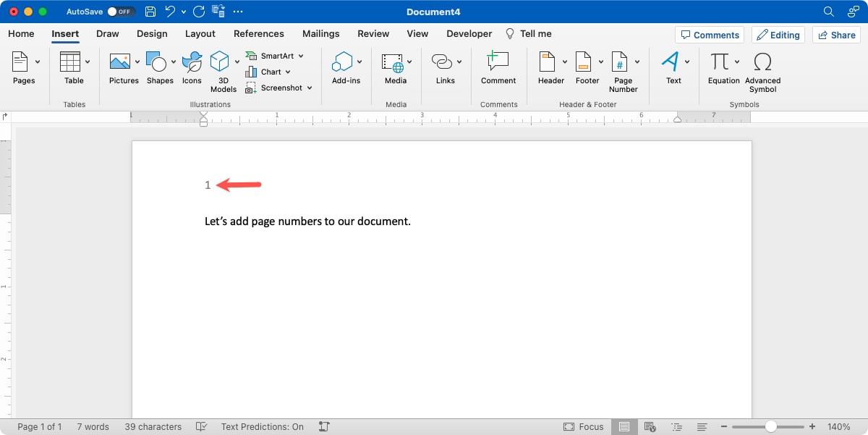
Task: Switch to the References ribbon tab
Action: 258,33
